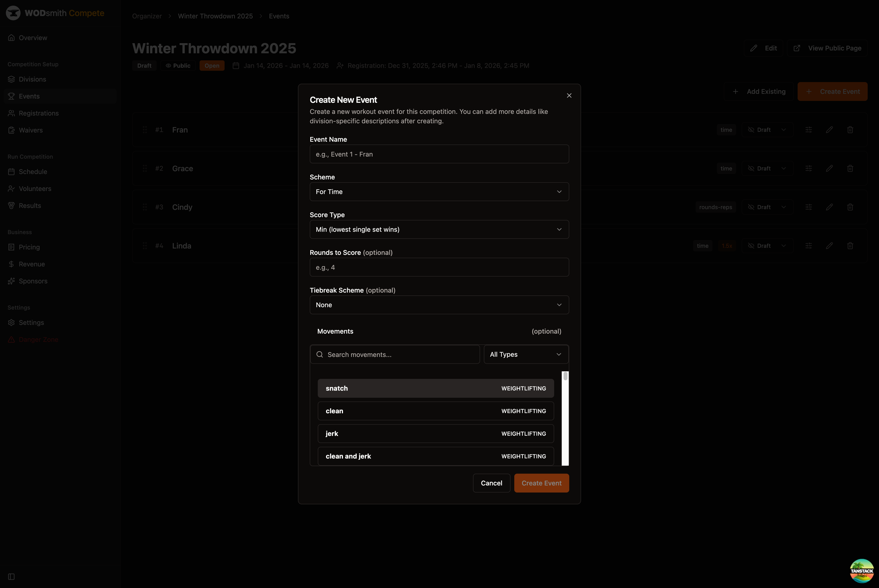Open the Scheme dropdown showing For Time
The height and width of the screenshot is (588, 879).
[x=439, y=192]
